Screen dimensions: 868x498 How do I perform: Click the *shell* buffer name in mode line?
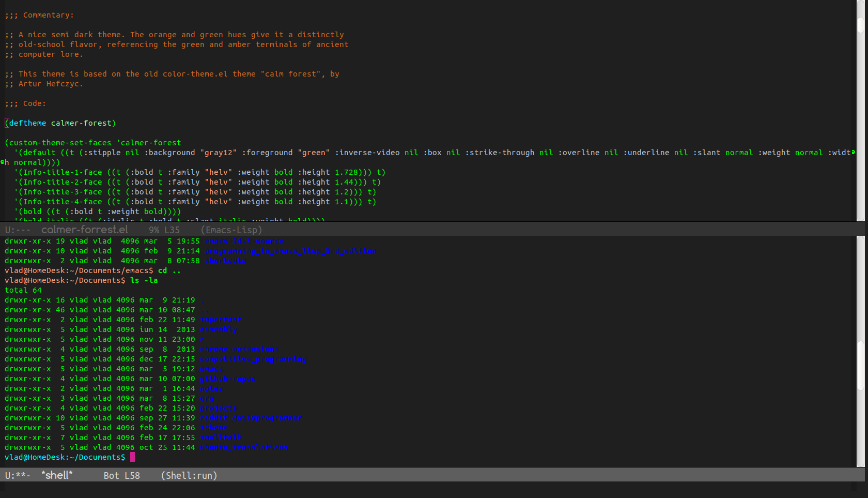(x=57, y=475)
